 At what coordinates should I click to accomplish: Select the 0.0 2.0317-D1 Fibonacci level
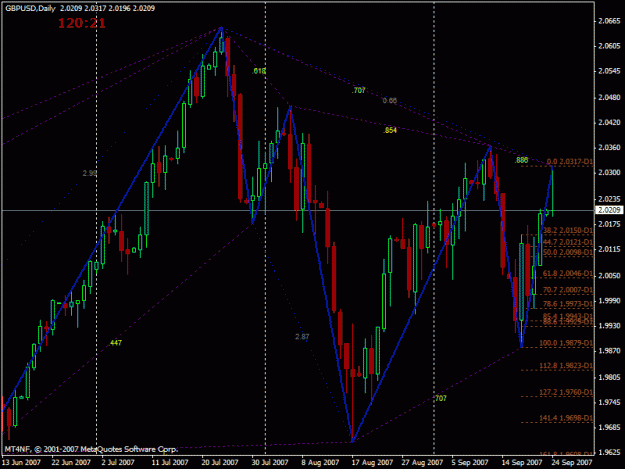tap(570, 161)
